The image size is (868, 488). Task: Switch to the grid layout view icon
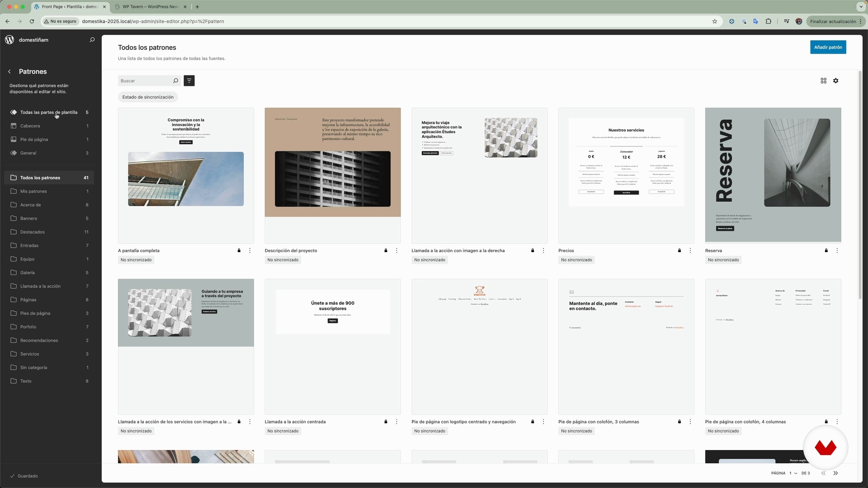point(823,81)
